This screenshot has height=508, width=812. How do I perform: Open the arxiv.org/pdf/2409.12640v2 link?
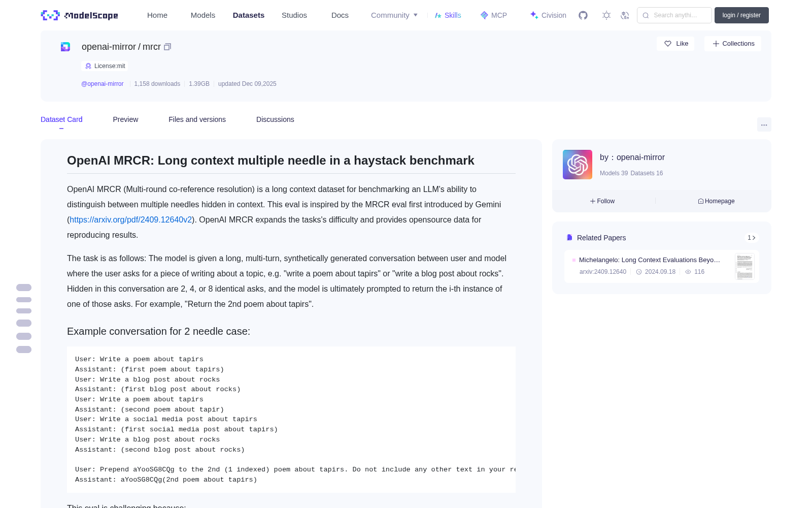pyautogui.click(x=131, y=219)
